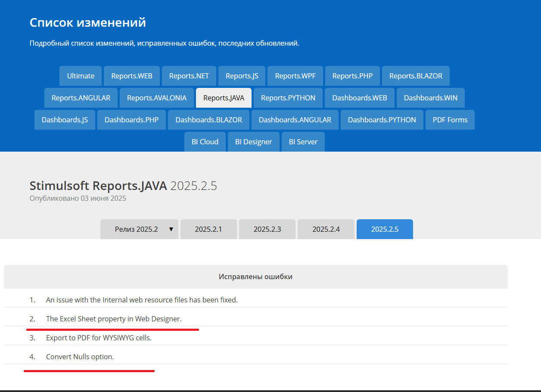
Task: Switch to Dashboards.PHP tab
Action: [x=131, y=120]
